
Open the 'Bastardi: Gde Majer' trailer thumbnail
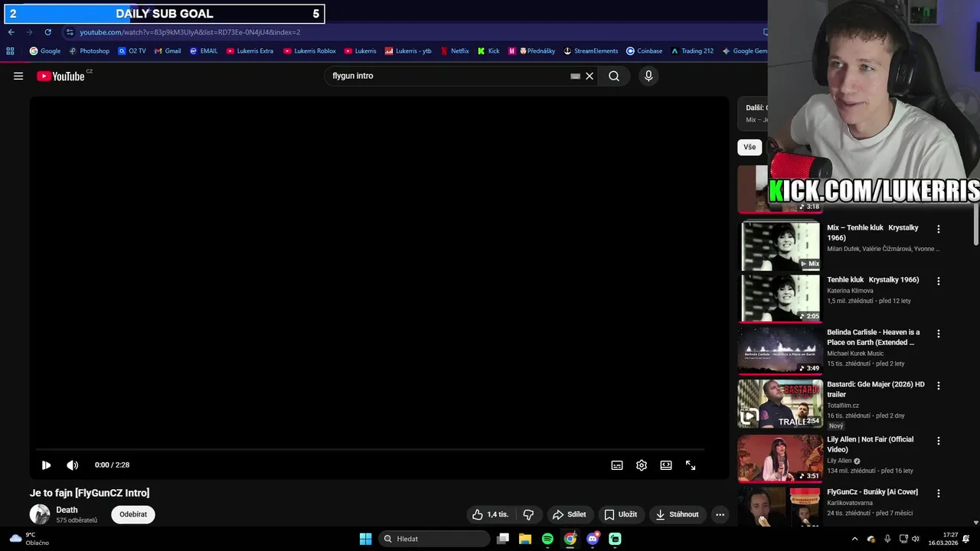[779, 403]
